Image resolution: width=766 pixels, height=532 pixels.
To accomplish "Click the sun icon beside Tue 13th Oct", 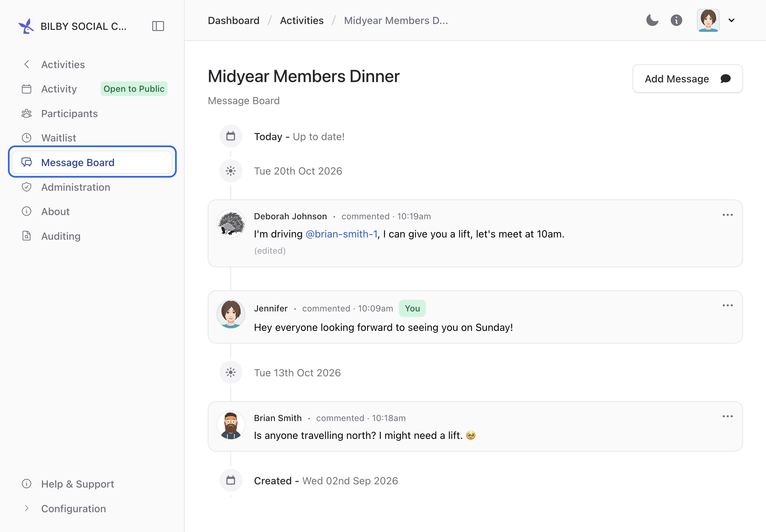I will click(231, 372).
